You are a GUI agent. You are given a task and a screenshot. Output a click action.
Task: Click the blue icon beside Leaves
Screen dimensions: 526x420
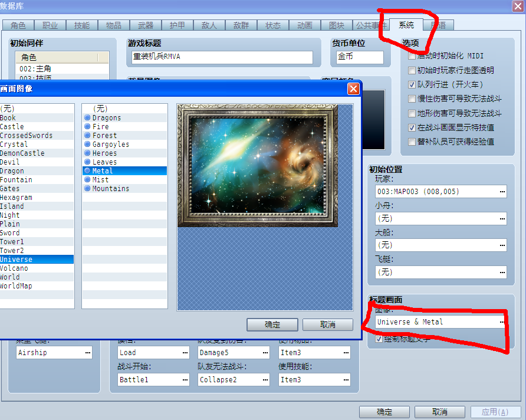[87, 162]
